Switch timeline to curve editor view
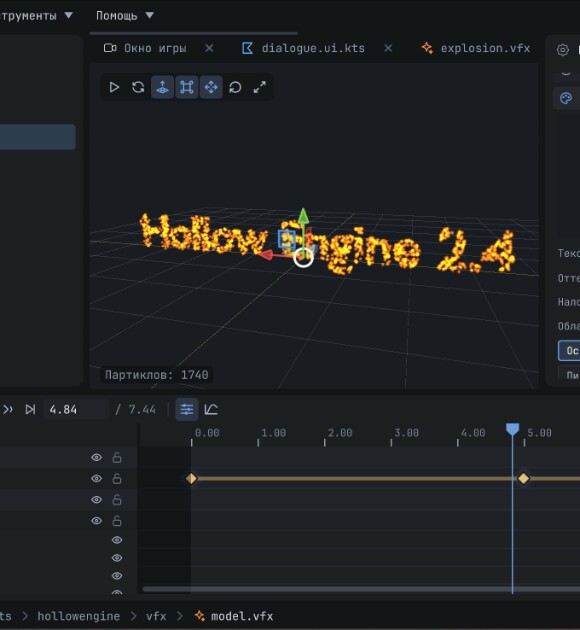580x630 pixels. (x=211, y=409)
